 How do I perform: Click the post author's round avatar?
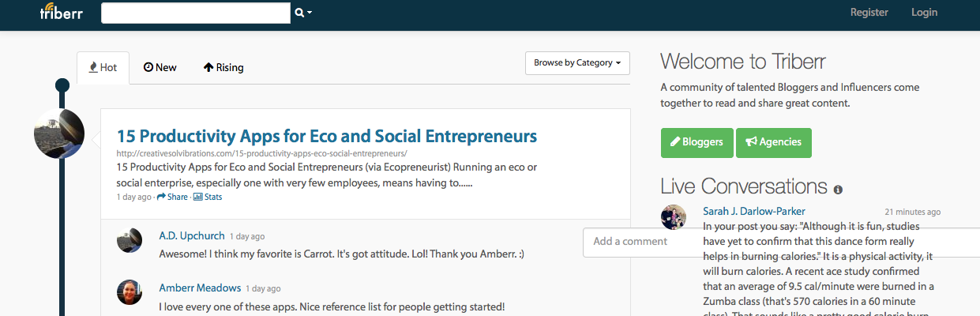[x=59, y=134]
